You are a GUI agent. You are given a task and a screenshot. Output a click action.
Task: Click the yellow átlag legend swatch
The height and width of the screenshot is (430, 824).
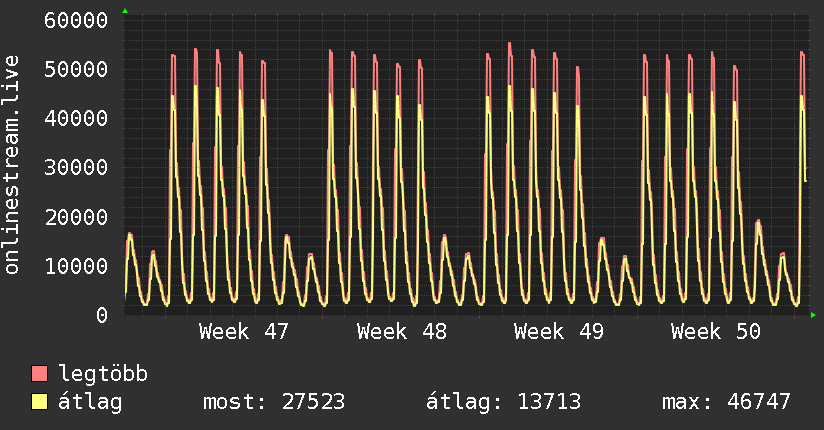(39, 402)
